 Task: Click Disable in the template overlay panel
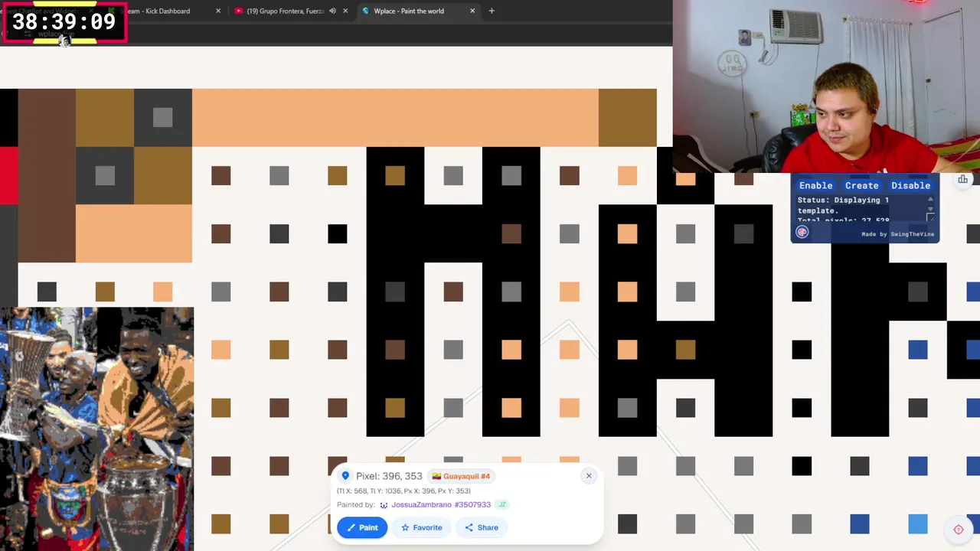910,185
